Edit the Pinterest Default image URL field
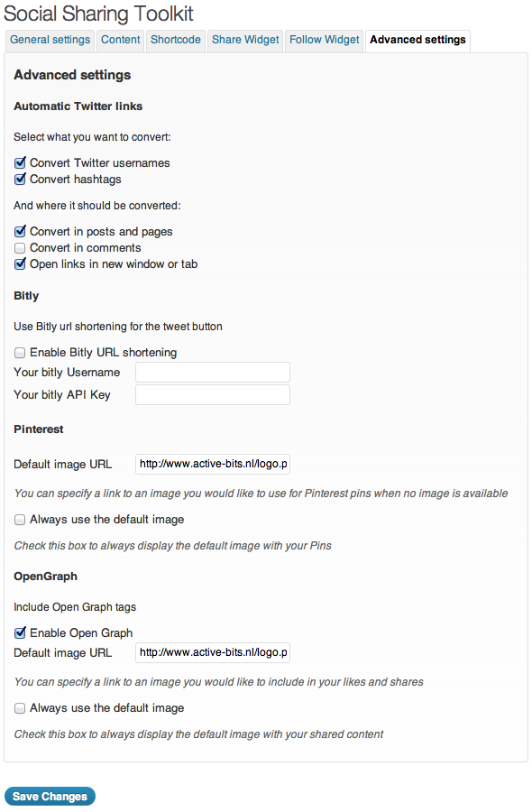 (213, 464)
